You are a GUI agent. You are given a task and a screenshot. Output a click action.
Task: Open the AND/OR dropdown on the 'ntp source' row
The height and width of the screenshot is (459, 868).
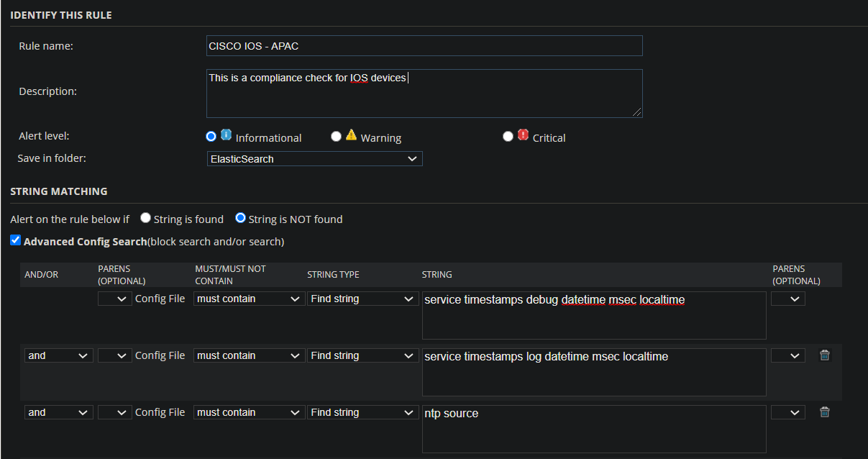coord(58,413)
